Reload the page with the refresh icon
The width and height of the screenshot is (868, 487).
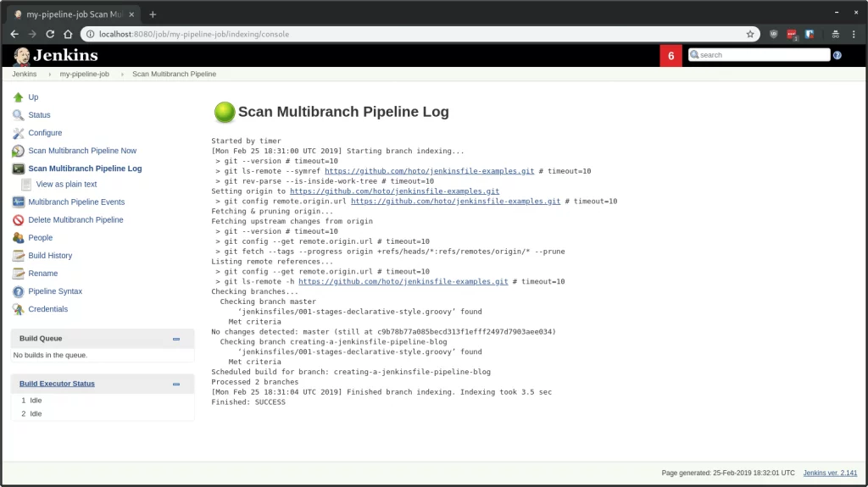tap(50, 35)
